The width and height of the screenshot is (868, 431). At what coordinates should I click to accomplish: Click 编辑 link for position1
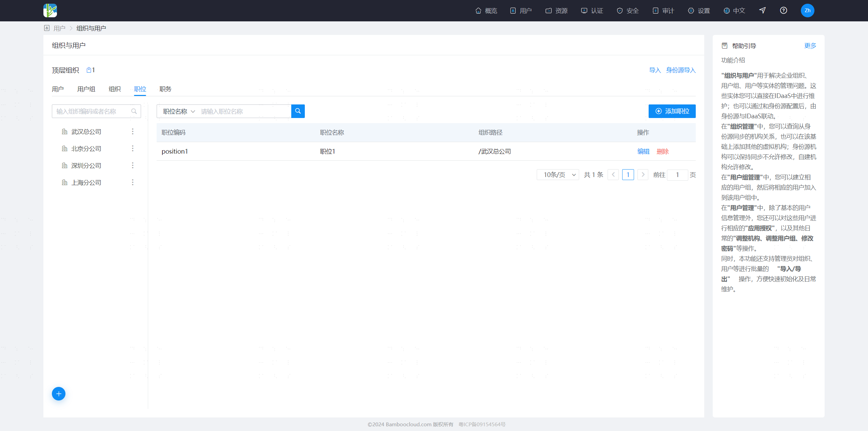pos(643,151)
